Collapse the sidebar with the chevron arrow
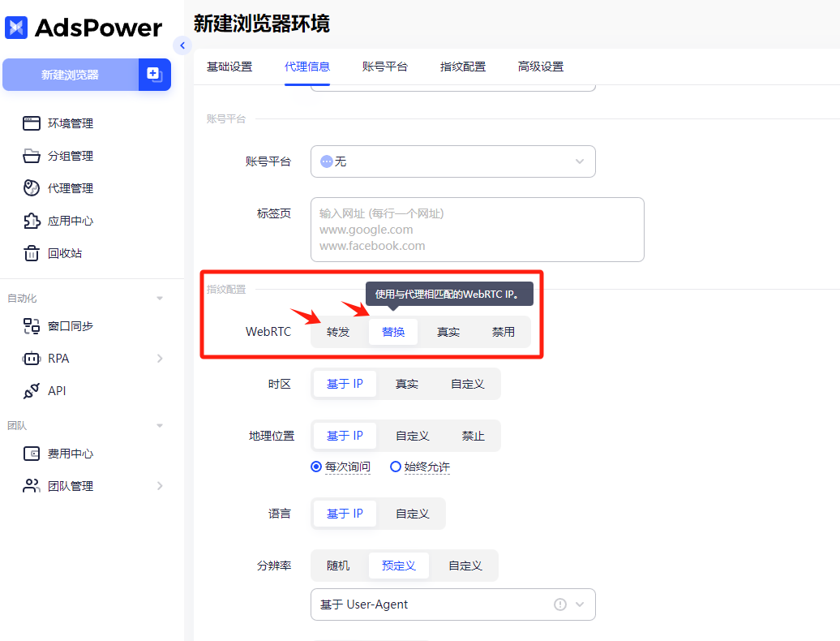Image resolution: width=840 pixels, height=641 pixels. [183, 46]
